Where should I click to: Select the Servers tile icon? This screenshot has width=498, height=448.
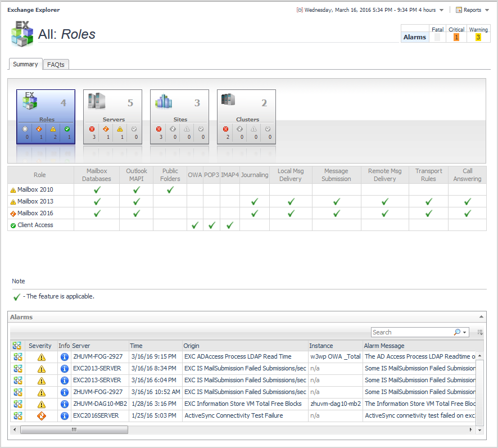(x=97, y=101)
